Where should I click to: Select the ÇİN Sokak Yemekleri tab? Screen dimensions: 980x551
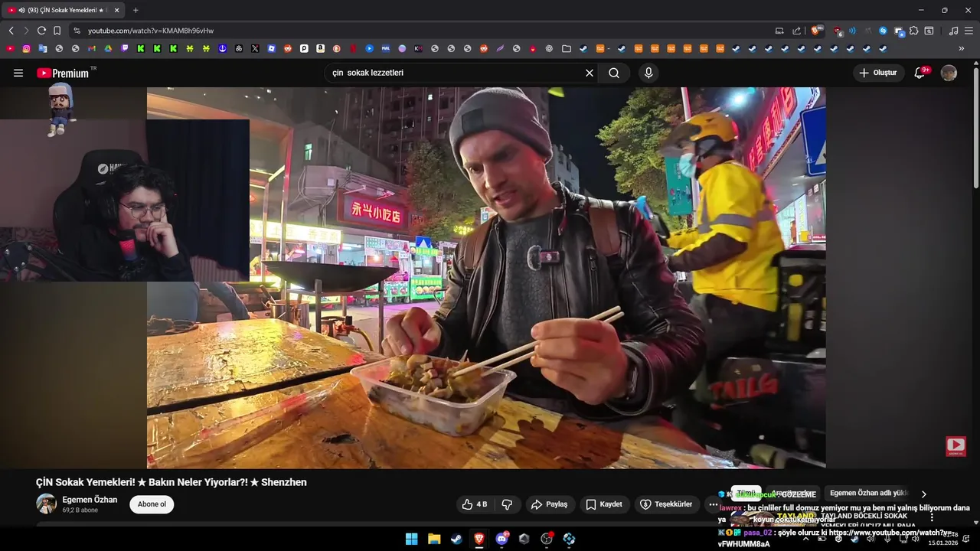tap(65, 10)
